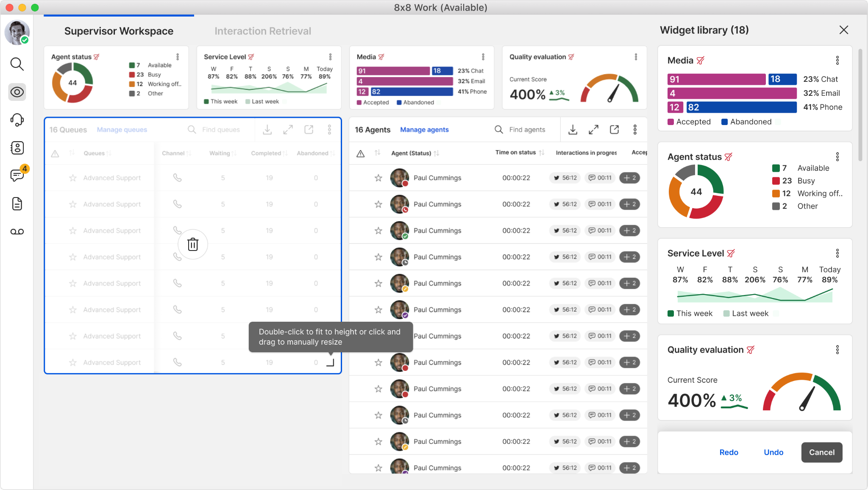Click download icon in 16 Agents panel
868x490 pixels.
[573, 129]
